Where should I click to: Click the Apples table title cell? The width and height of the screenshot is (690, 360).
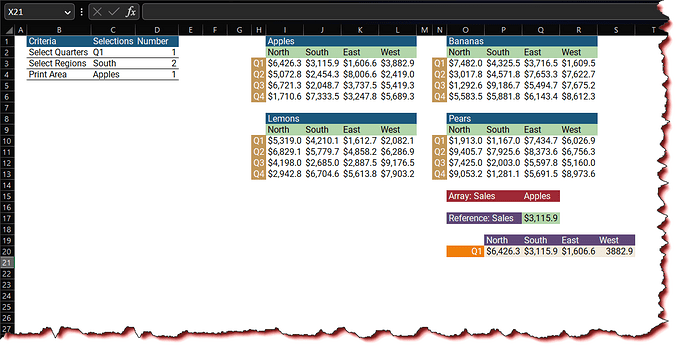click(341, 41)
